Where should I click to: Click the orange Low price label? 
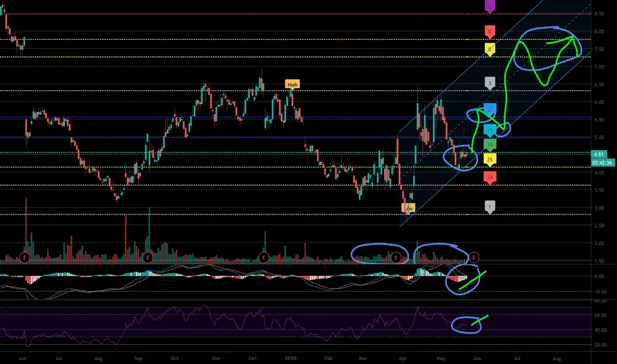(408, 207)
